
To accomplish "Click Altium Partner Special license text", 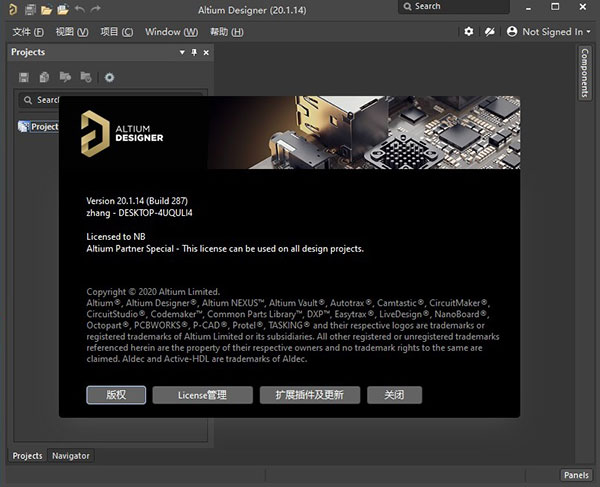I will 225,249.
